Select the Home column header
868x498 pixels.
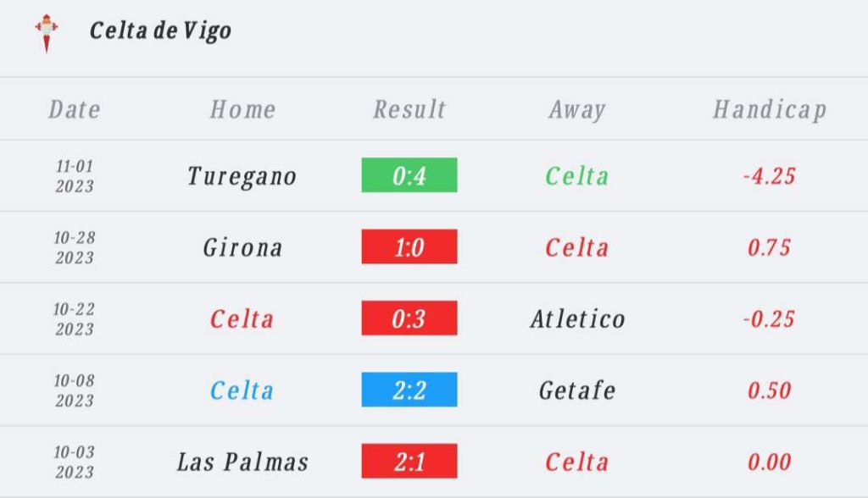242,109
